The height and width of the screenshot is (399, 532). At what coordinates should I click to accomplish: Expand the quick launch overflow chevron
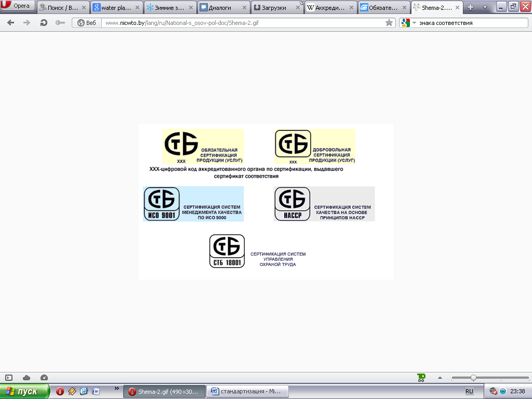pyautogui.click(x=117, y=389)
